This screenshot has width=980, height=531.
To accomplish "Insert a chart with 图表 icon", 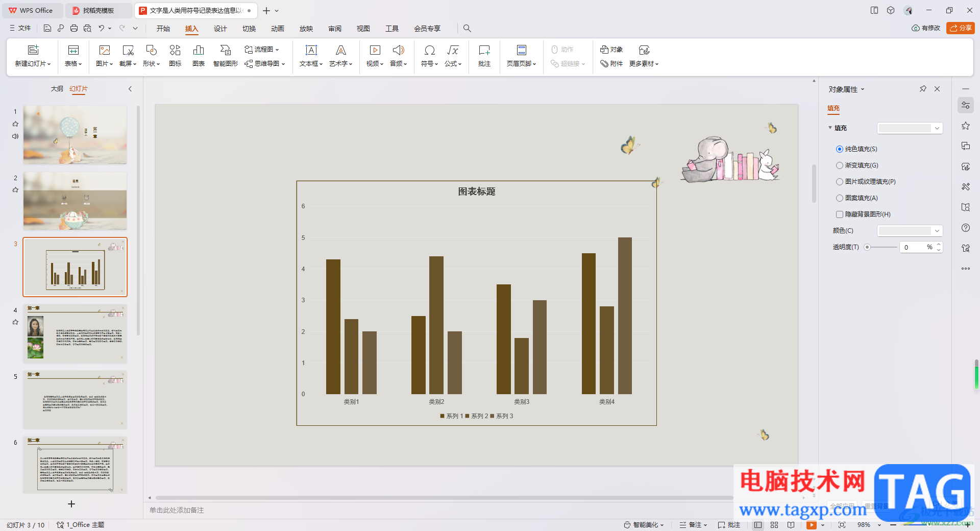I will click(199, 50).
